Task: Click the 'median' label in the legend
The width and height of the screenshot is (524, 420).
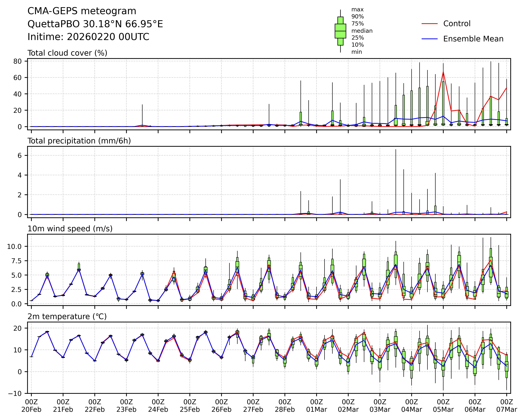Action: click(x=362, y=31)
